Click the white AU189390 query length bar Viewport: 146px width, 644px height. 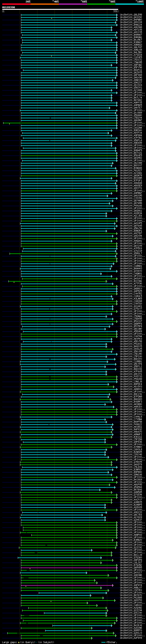click(60, 9)
